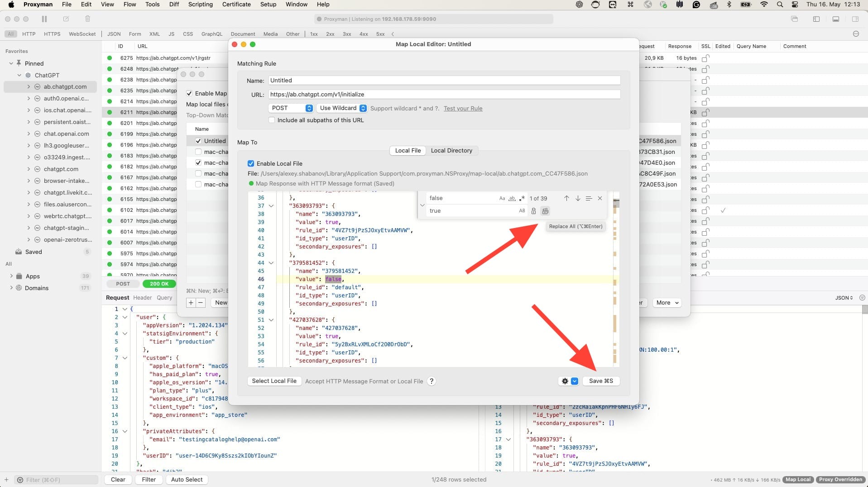868x487 pixels.
Task: Open the POST method dropdown
Action: click(x=291, y=108)
